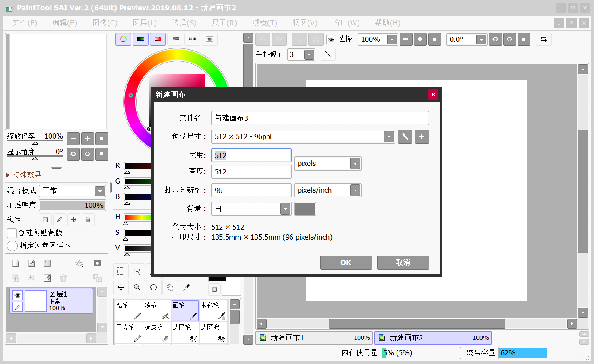Create a new normal layer
594x364 pixels.
pos(15,263)
